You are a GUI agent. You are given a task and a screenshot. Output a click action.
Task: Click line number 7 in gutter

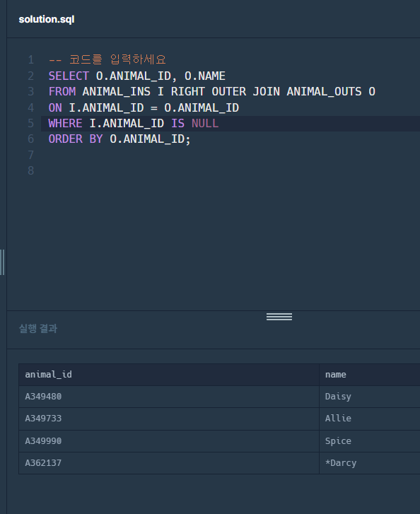tap(31, 155)
